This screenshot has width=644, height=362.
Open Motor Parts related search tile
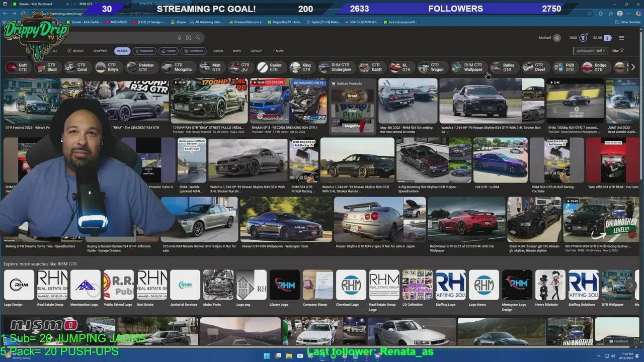pos(218,285)
